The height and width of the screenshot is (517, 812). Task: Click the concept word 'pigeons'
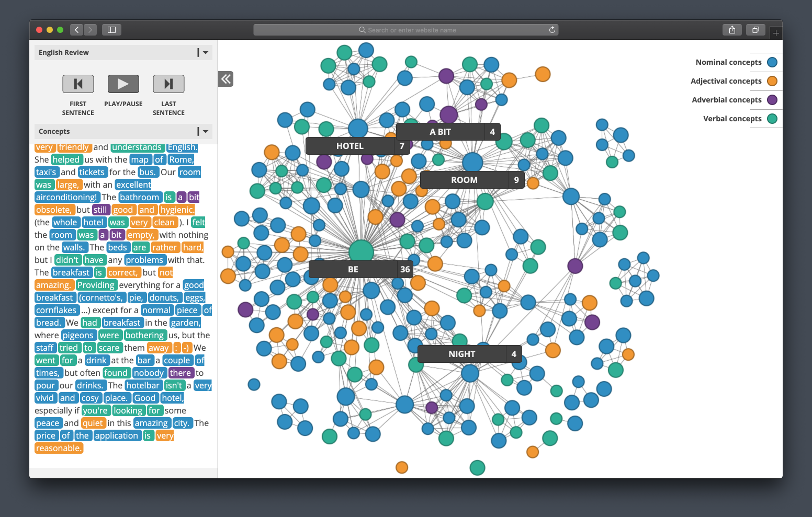tap(78, 335)
